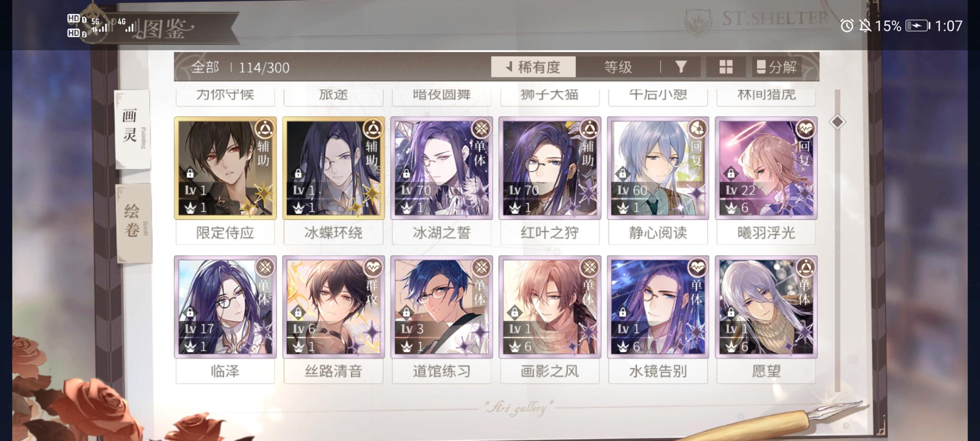This screenshot has width=980, height=441.
Task: Open the 红叶之狩 card
Action: (550, 168)
